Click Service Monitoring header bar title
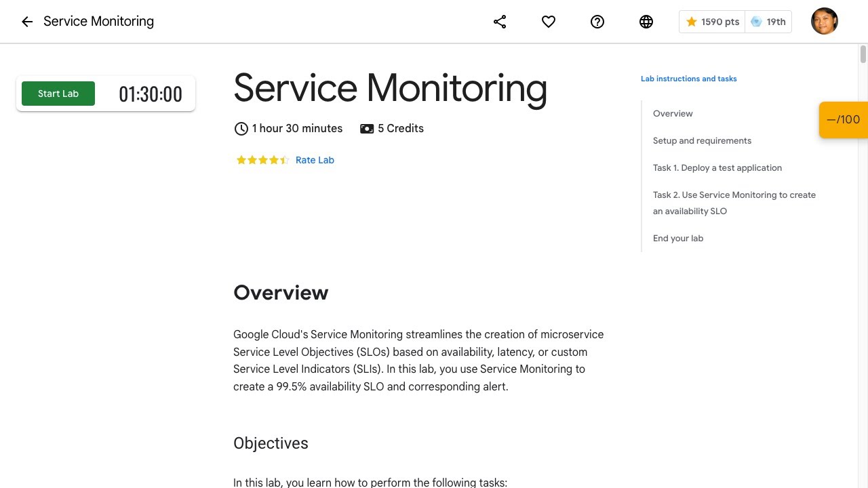Image resolution: width=868 pixels, height=488 pixels. click(98, 22)
